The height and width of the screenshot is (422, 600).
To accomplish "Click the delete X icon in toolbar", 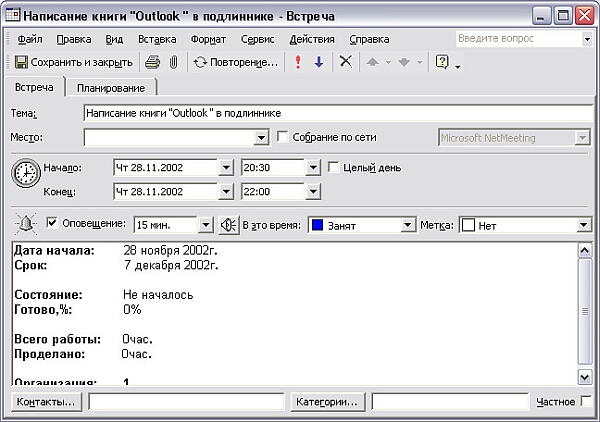I will [346, 62].
